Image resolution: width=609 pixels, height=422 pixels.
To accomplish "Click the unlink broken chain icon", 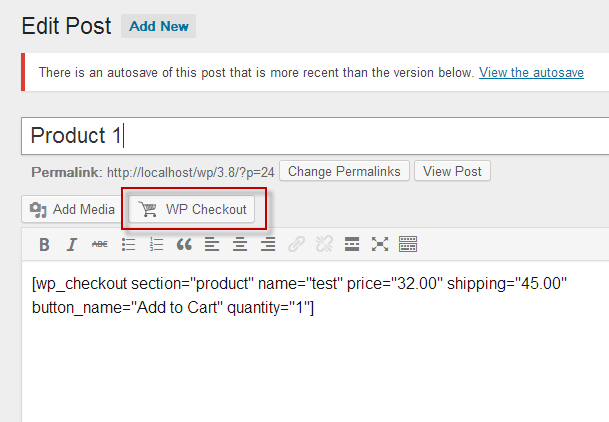I will 324,245.
